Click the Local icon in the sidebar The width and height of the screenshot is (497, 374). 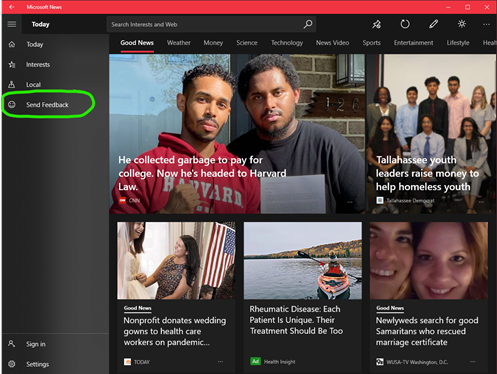[12, 84]
